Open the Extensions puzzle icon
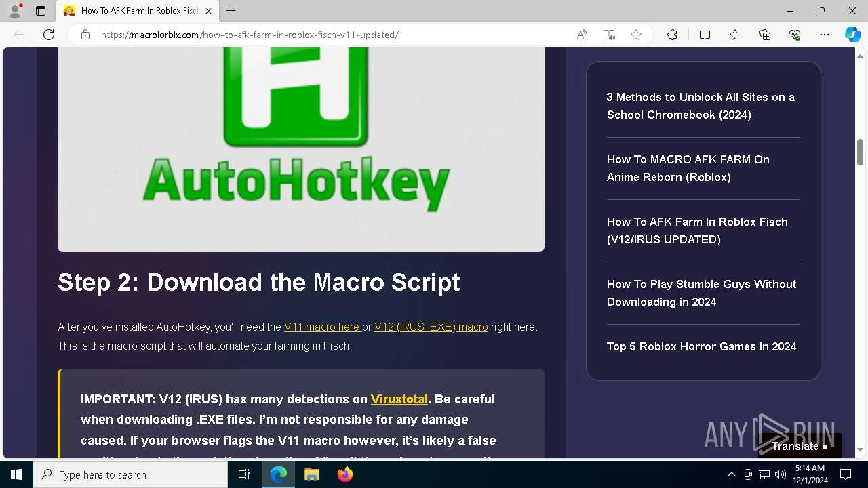This screenshot has width=868, height=488. [672, 35]
